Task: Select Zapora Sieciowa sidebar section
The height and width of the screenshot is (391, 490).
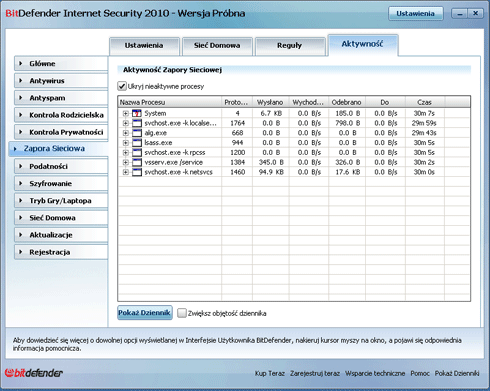Action: tap(58, 149)
